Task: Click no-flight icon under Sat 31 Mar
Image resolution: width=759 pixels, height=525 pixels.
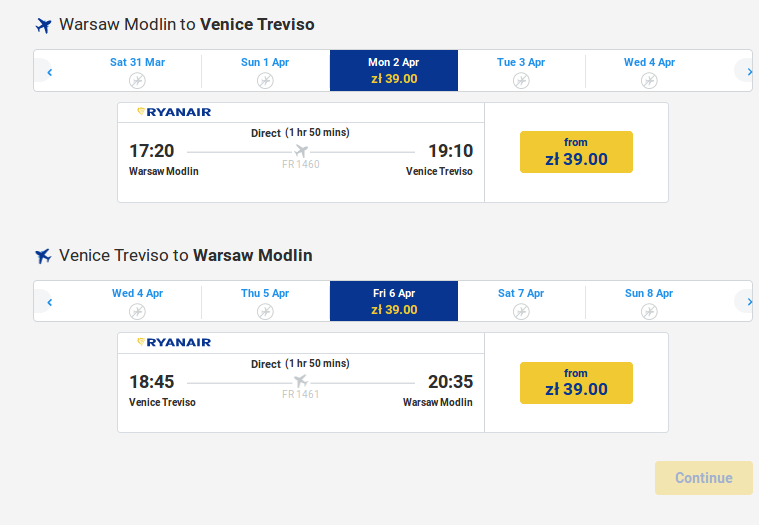Action: click(x=137, y=80)
